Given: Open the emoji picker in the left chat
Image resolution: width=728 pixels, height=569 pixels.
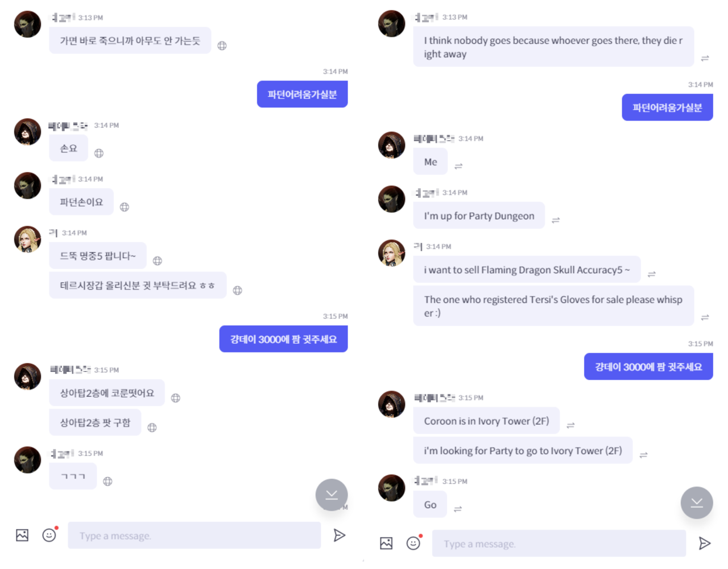Looking at the screenshot, I should (x=49, y=535).
